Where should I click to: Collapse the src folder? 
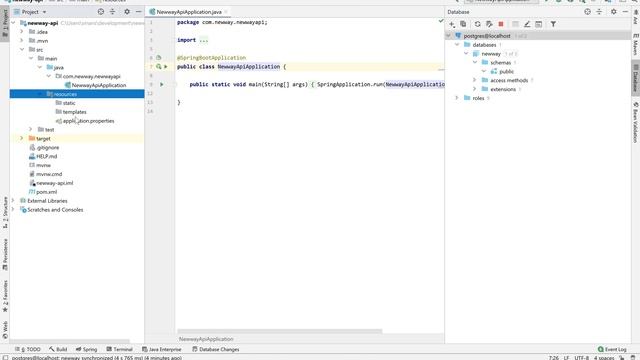[x=22, y=49]
